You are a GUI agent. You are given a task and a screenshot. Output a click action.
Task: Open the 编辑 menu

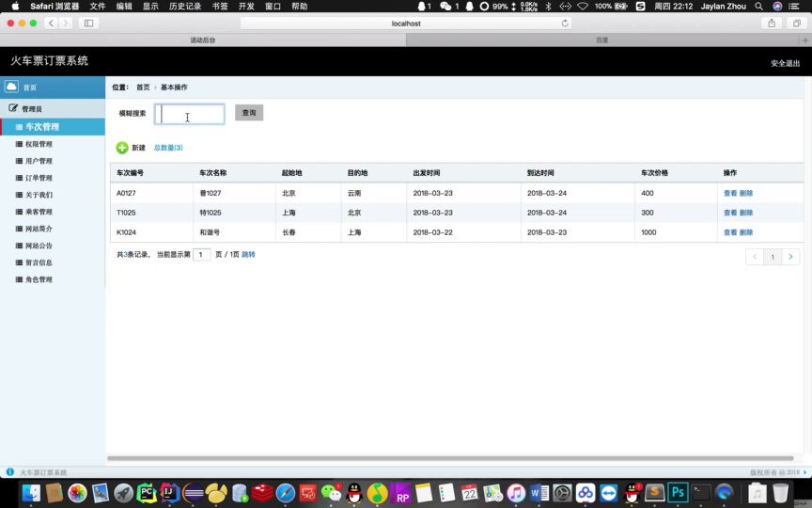pyautogui.click(x=124, y=7)
